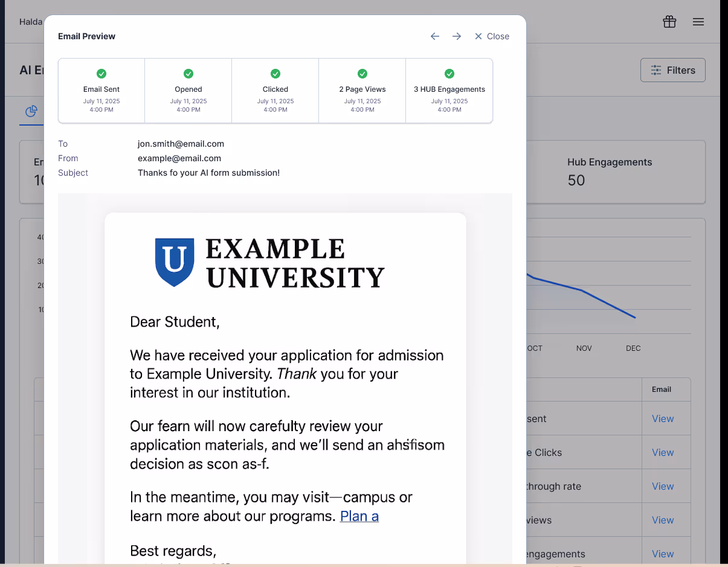View email in the 'engagements' row
Screen dimensions: 728x567
[x=663, y=554]
